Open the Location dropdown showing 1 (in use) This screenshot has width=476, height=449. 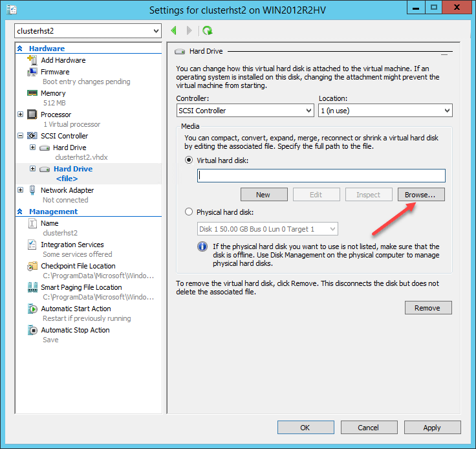click(x=385, y=111)
